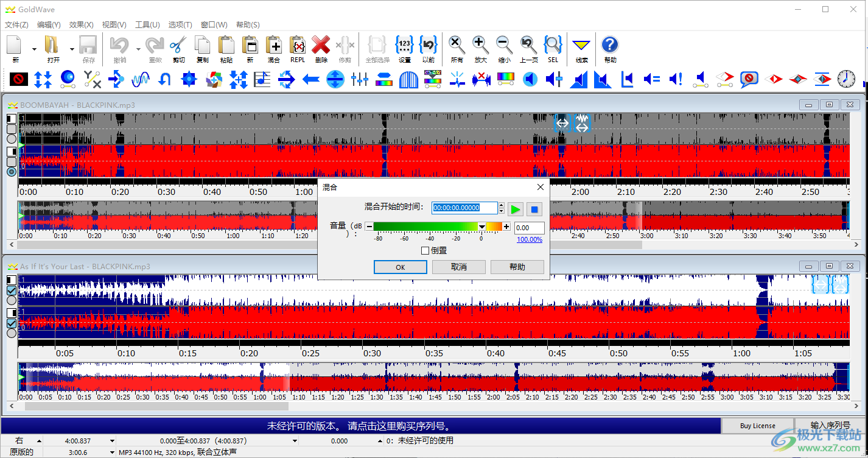The image size is (868, 458).
Task: Toggle upper channel checkbox in As If It's Your Last
Action: pos(12,291)
